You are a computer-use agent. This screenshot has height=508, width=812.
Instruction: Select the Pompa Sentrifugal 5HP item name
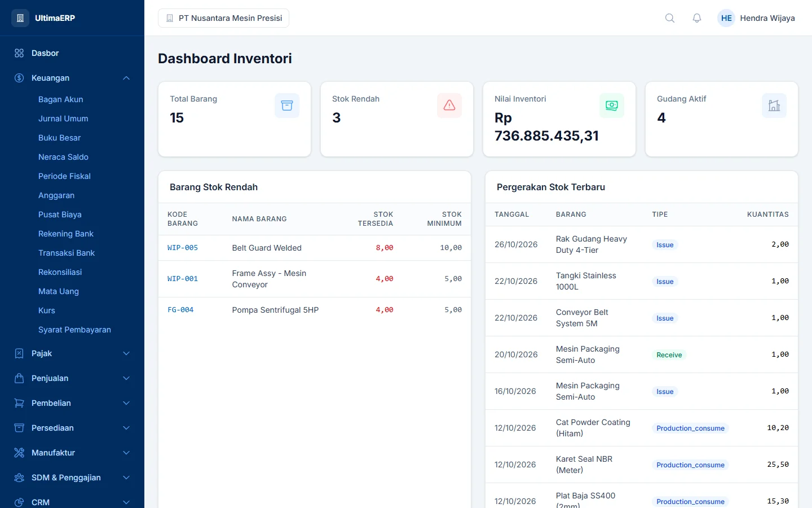tap(275, 310)
